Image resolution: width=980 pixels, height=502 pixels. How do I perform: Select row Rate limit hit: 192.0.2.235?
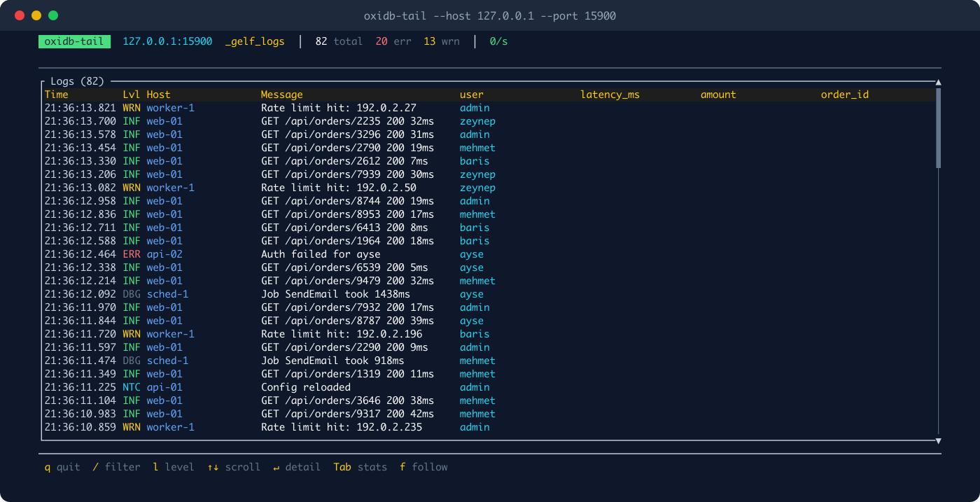(489, 427)
